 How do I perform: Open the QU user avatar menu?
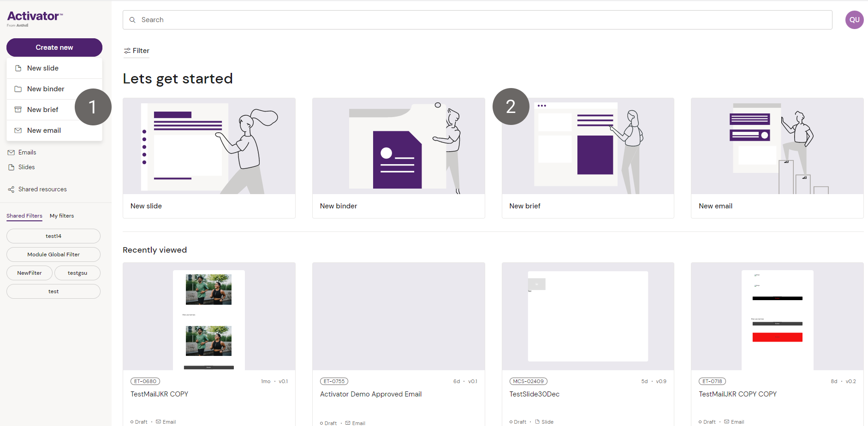854,20
